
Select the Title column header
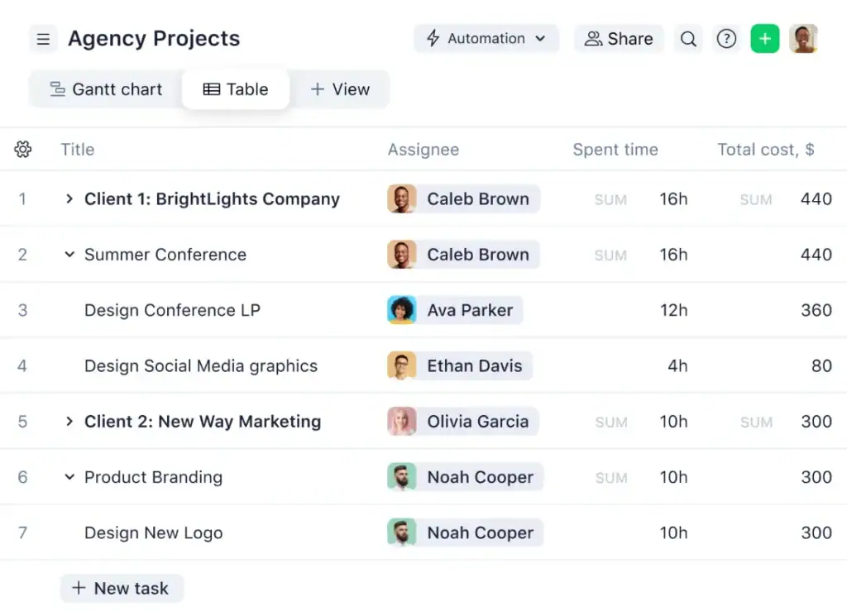[77, 150]
